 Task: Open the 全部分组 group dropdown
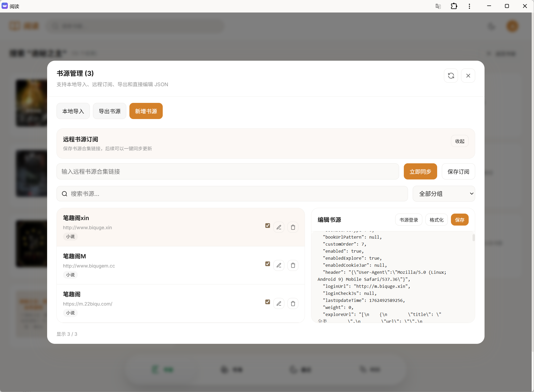[443, 194]
